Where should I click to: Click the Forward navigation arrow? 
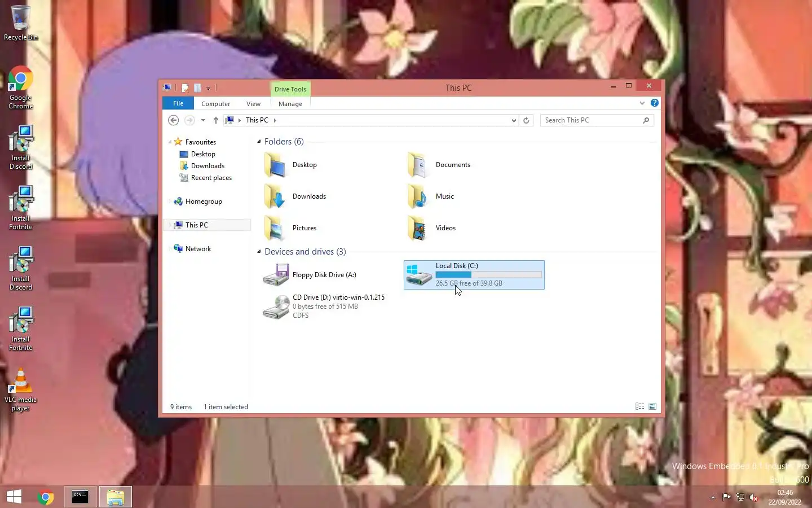189,120
